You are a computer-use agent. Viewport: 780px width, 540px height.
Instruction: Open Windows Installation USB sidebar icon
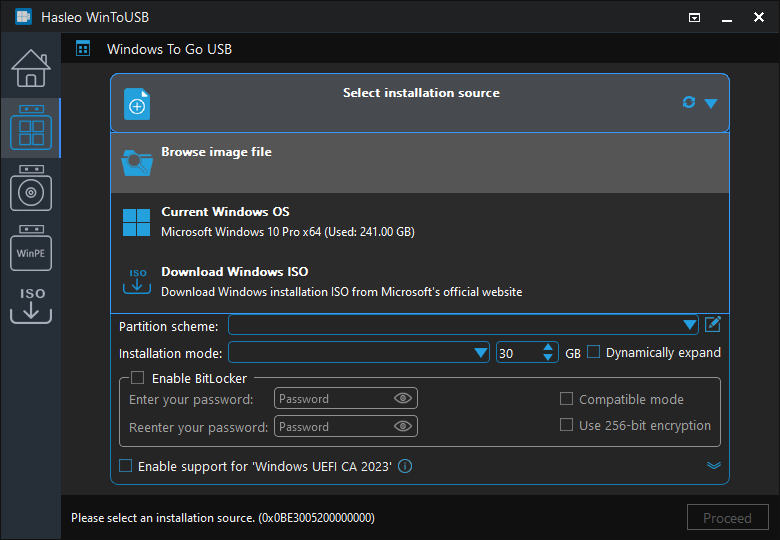[31, 188]
